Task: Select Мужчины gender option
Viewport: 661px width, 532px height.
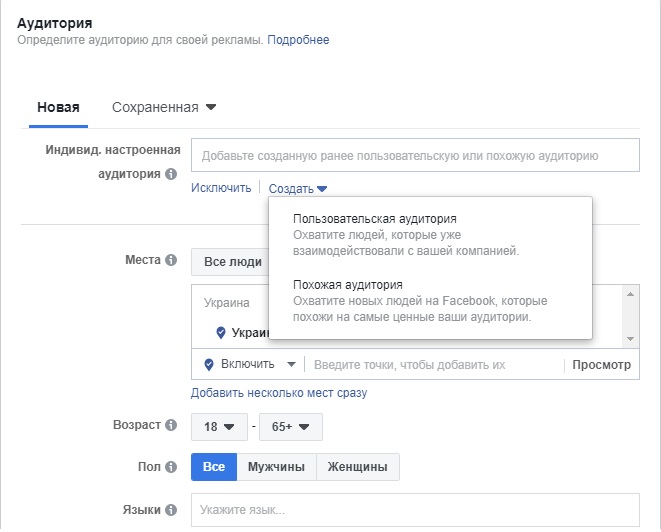Action: [276, 467]
